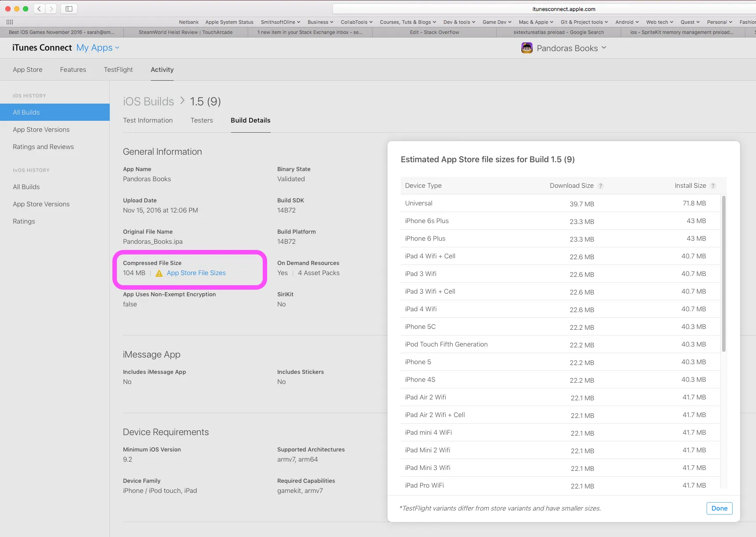
Task: Click Done to close file sizes popup
Action: 719,508
